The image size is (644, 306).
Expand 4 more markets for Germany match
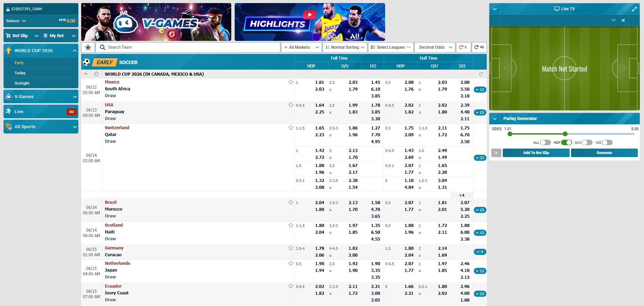pyautogui.click(x=480, y=252)
